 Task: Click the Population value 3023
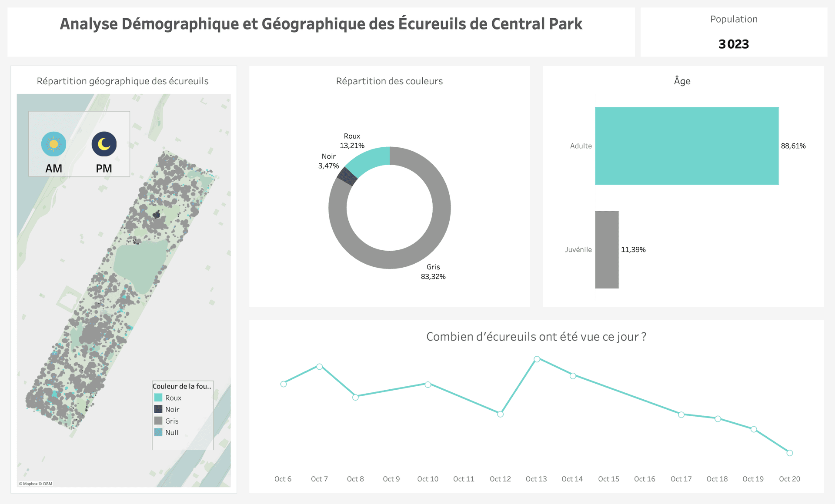click(x=733, y=44)
